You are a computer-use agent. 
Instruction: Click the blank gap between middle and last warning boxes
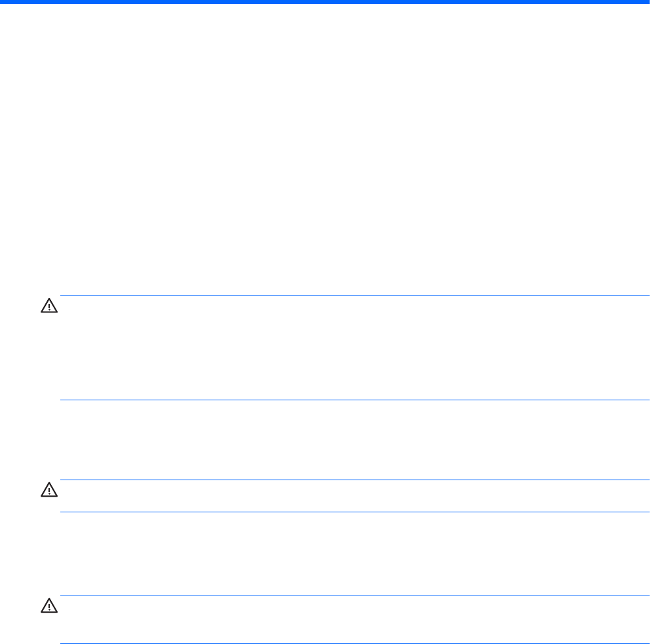coord(354,554)
